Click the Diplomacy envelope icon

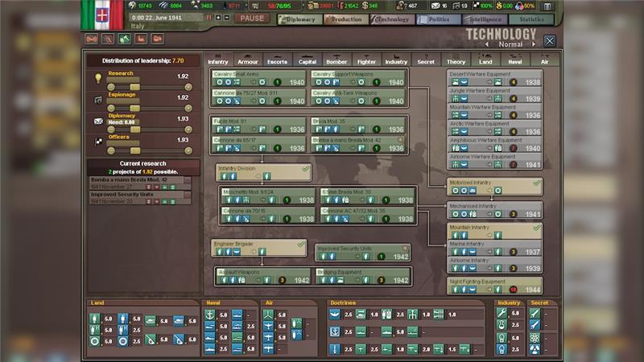click(x=98, y=121)
